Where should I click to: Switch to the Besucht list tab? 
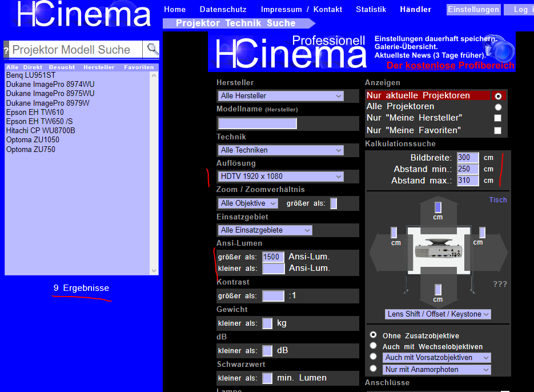tap(62, 67)
